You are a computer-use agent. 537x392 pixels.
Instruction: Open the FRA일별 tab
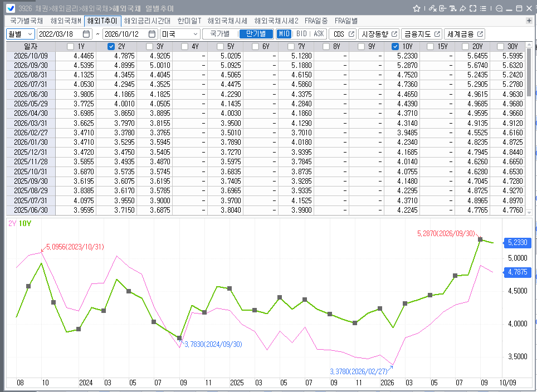coord(346,21)
